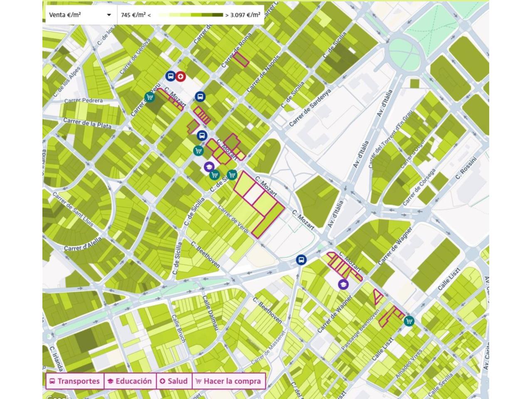The image size is (532, 399).
Task: Click the 'Carrer de la Plata' street label
Action: coord(88,123)
